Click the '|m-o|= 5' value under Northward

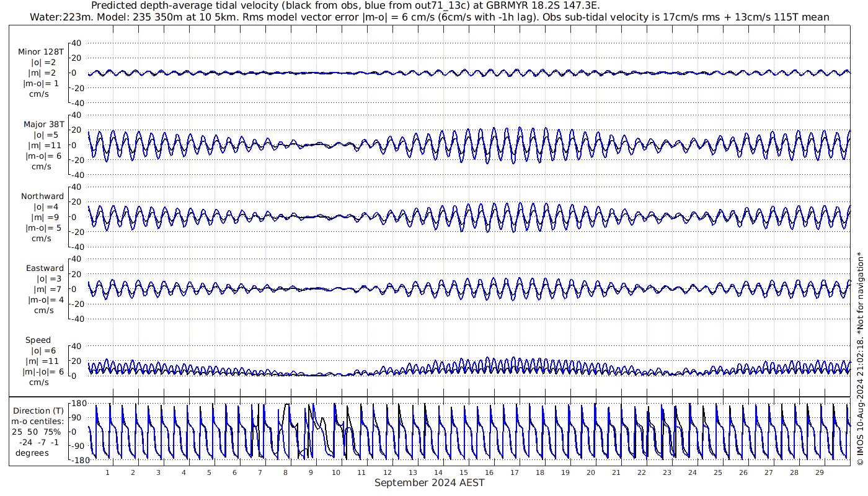(x=43, y=228)
